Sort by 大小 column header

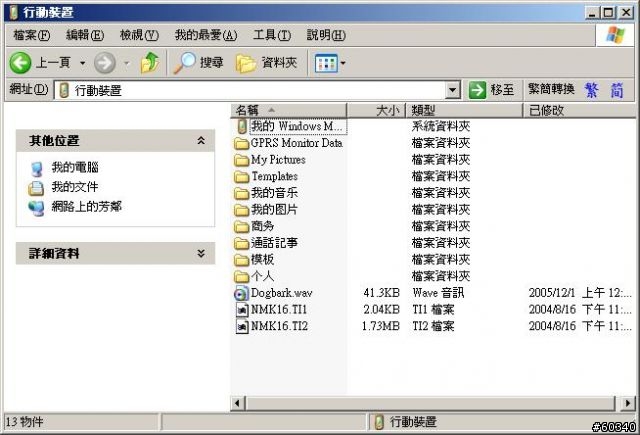[x=376, y=110]
